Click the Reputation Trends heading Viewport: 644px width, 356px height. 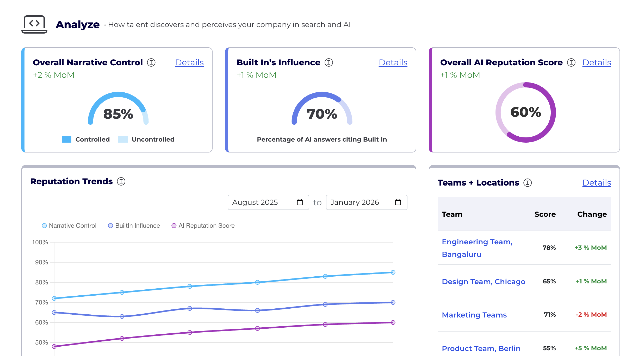72,181
